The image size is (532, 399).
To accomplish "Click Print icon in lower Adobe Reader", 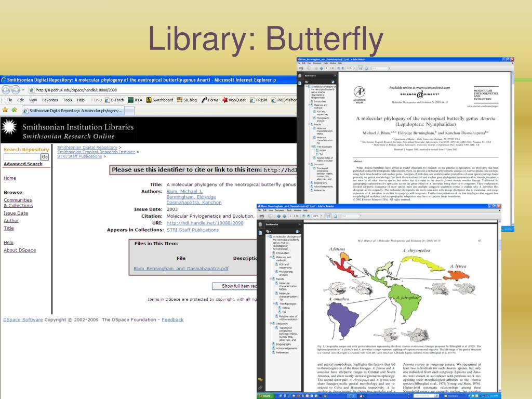I will coord(262,216).
